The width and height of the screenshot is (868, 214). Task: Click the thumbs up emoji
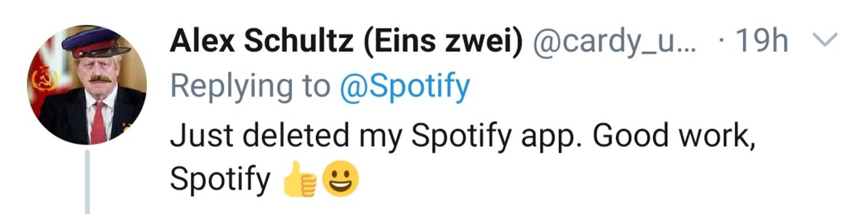coord(300,179)
